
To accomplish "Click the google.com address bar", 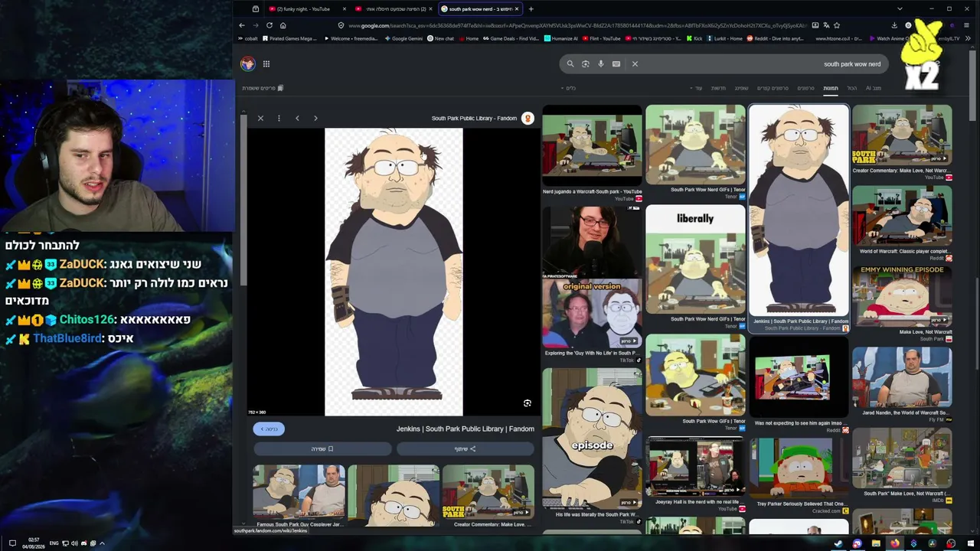I will (x=574, y=25).
